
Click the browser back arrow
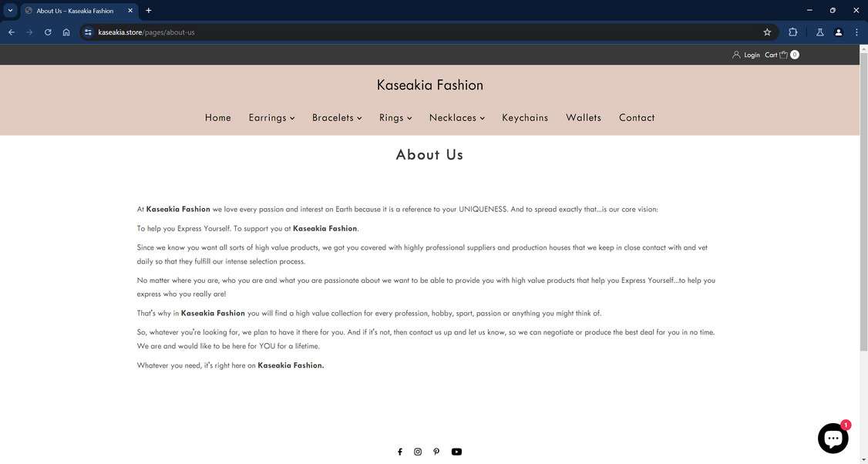(11, 32)
